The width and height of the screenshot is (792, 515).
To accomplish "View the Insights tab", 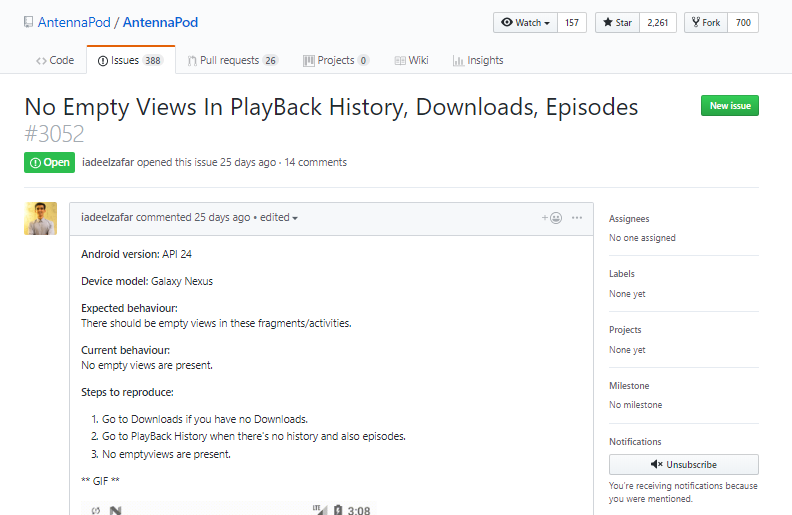I will tap(478, 60).
